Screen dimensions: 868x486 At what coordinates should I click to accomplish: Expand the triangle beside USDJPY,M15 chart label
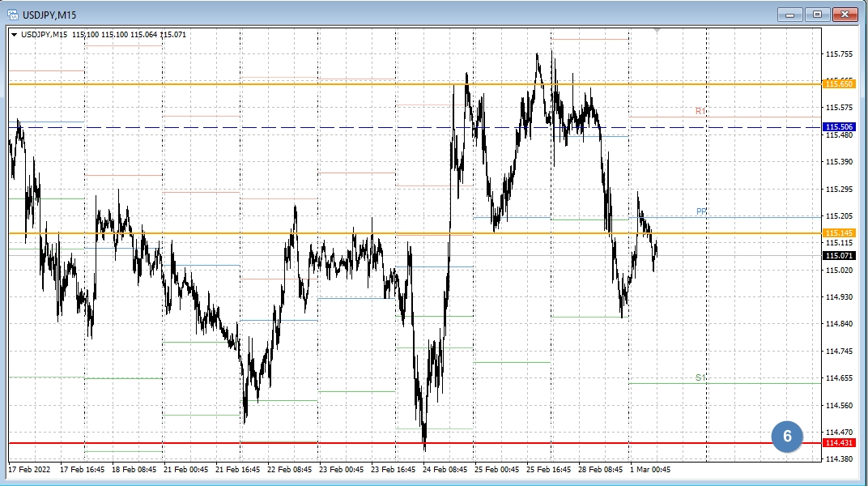coord(15,34)
